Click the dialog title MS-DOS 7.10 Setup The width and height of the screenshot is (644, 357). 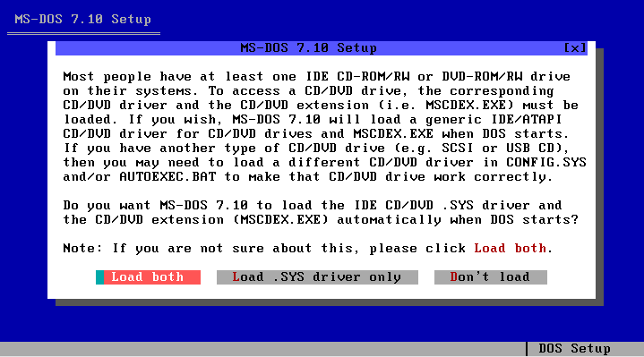coord(308,48)
